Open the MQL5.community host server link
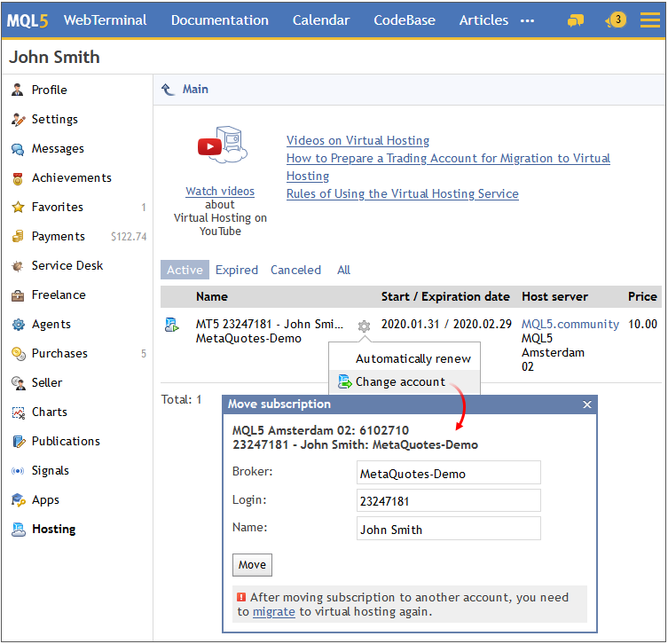Viewport: 668px width, 644px height. point(570,324)
